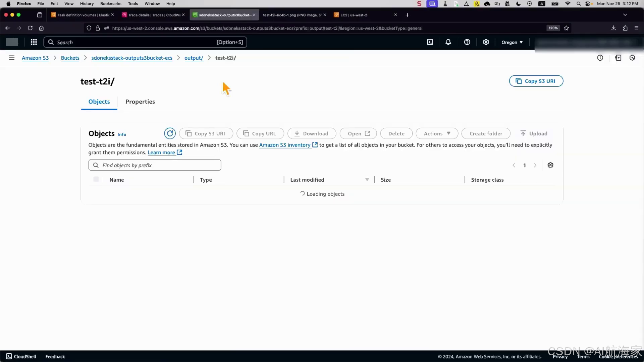Open the AWS console home logo
This screenshot has width=644, height=362.
pyautogui.click(x=12, y=42)
